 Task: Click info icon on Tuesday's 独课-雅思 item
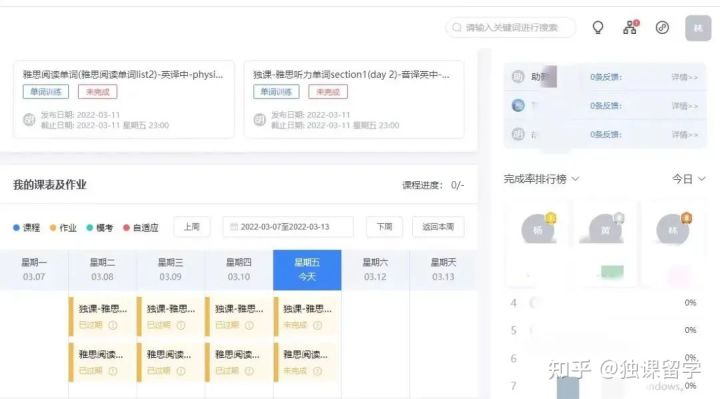tap(112, 326)
